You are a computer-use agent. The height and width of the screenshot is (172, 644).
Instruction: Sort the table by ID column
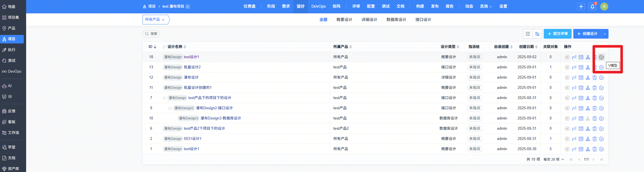[x=155, y=47]
